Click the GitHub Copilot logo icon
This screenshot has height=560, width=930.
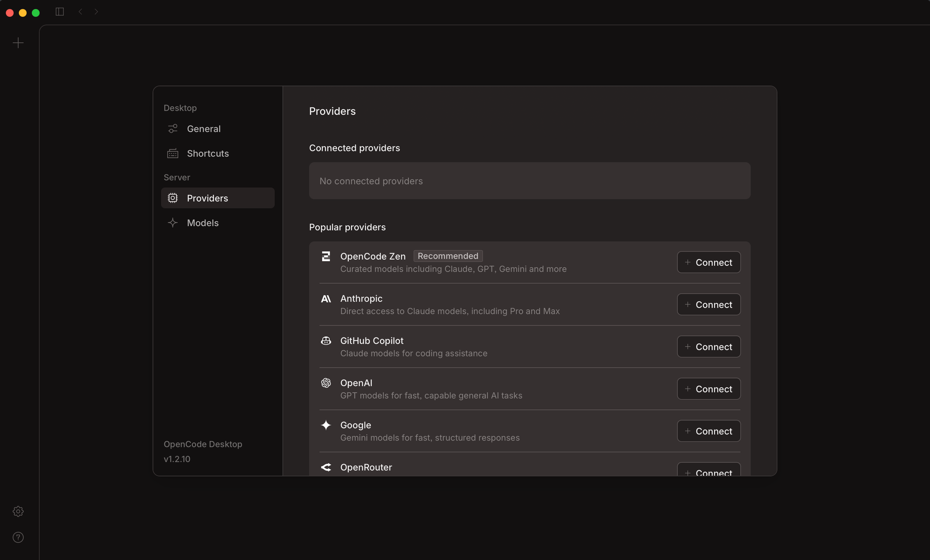point(326,341)
